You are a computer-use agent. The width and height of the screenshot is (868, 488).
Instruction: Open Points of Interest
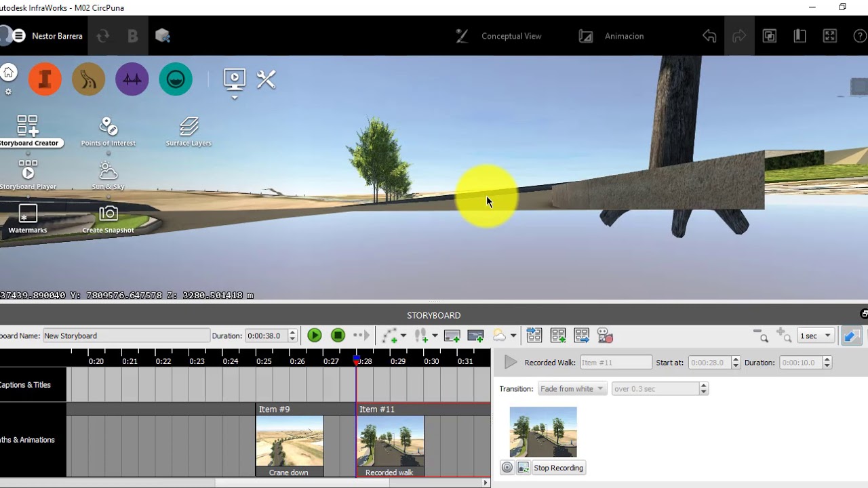point(108,130)
